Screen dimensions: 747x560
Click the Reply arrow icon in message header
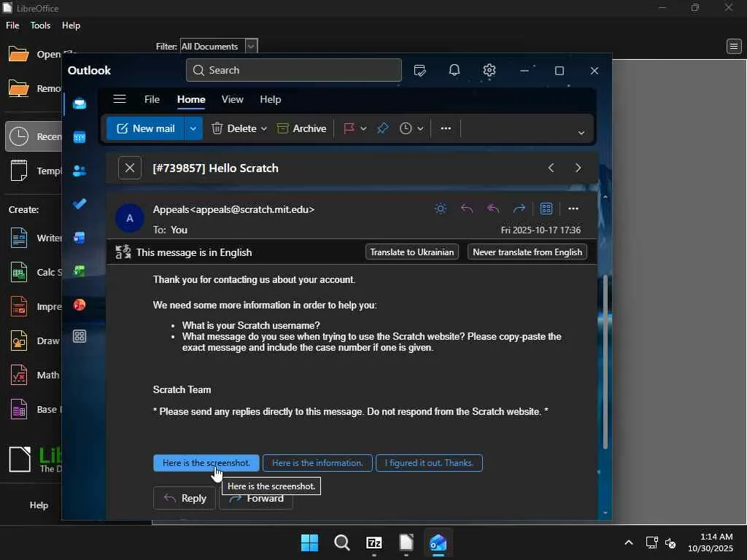coord(467,209)
